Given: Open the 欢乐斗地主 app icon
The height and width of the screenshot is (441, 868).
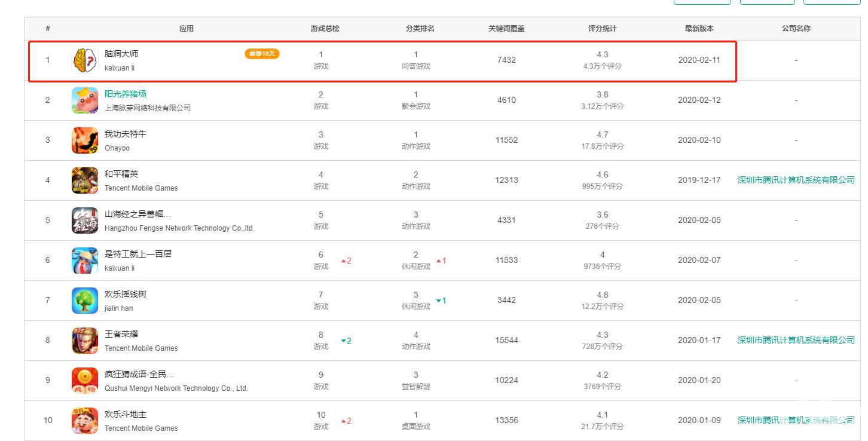Looking at the screenshot, I should point(85,421).
